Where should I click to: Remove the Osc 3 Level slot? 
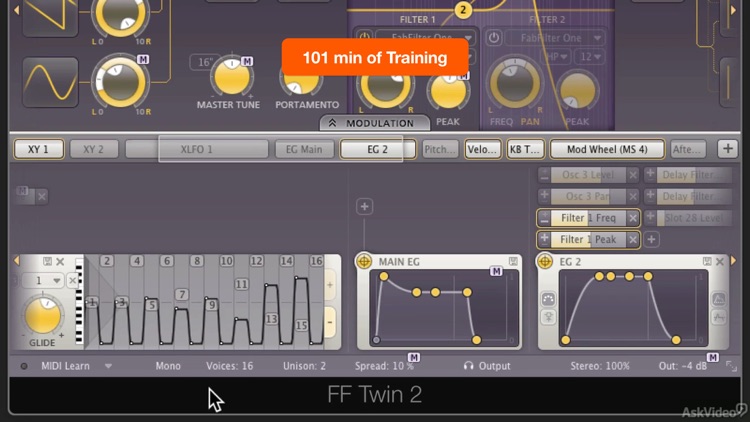click(x=633, y=175)
